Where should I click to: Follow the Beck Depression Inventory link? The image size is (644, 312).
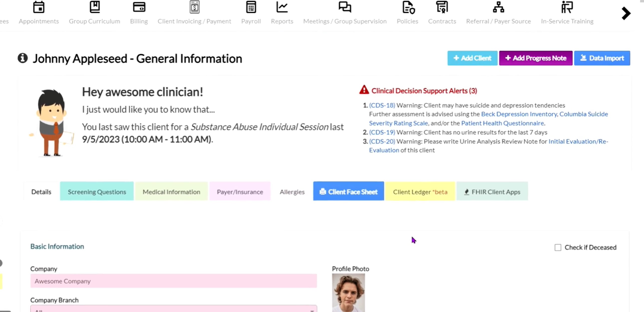point(519,114)
